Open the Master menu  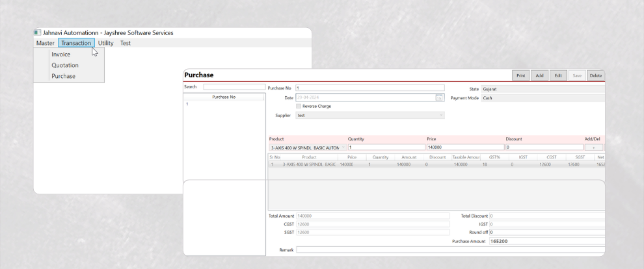[45, 43]
